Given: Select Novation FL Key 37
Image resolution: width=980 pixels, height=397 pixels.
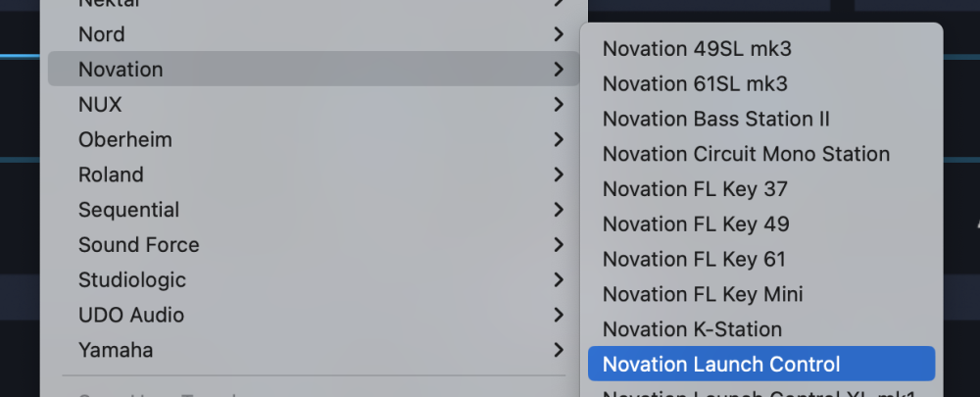Looking at the screenshot, I should tap(695, 189).
